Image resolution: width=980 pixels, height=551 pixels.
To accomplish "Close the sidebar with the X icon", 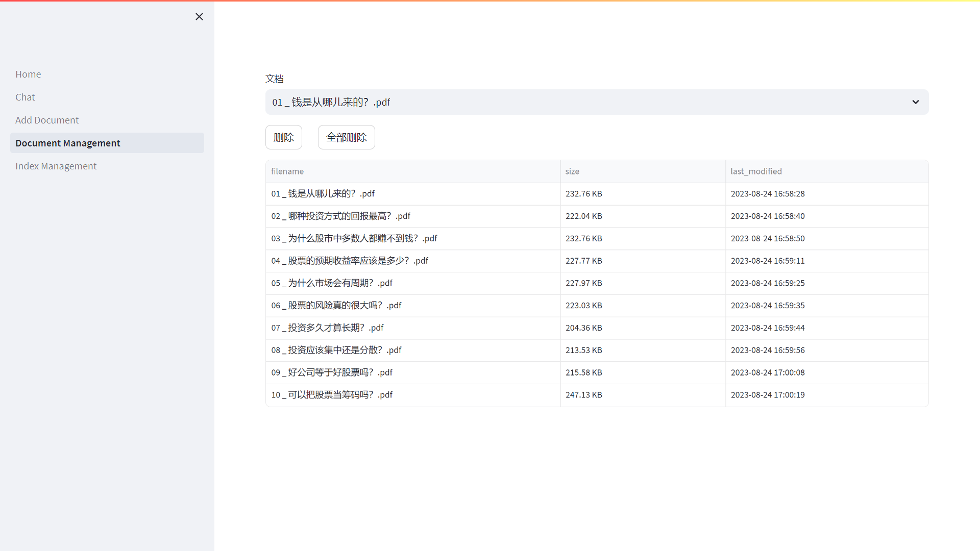I will (x=199, y=17).
